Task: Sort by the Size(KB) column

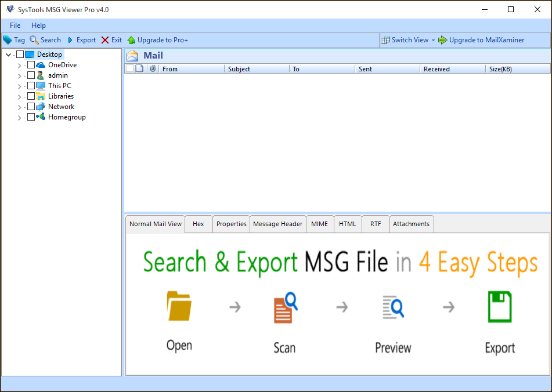Action: click(x=518, y=69)
